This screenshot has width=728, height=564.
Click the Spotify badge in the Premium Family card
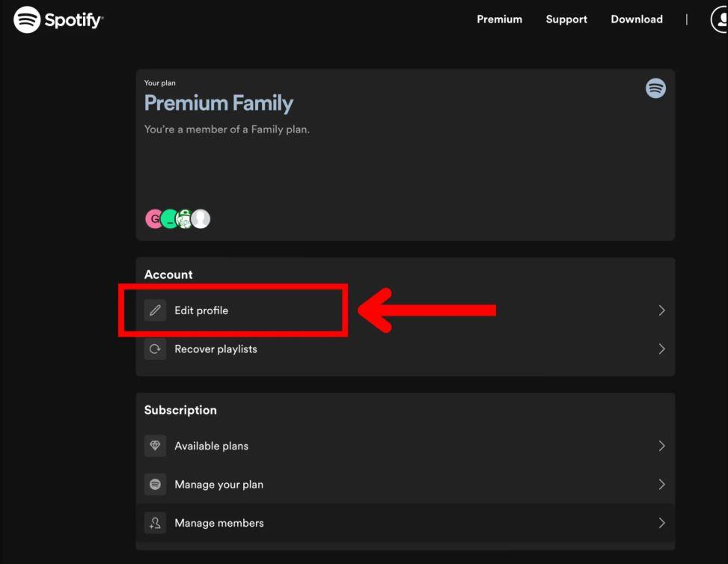(x=655, y=88)
